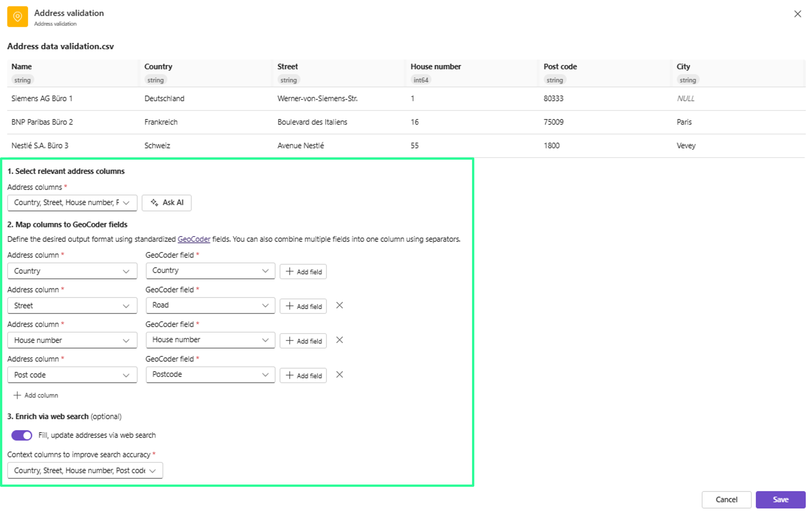Open the Context columns dropdown
Image resolution: width=812 pixels, height=514 pixels.
(85, 470)
